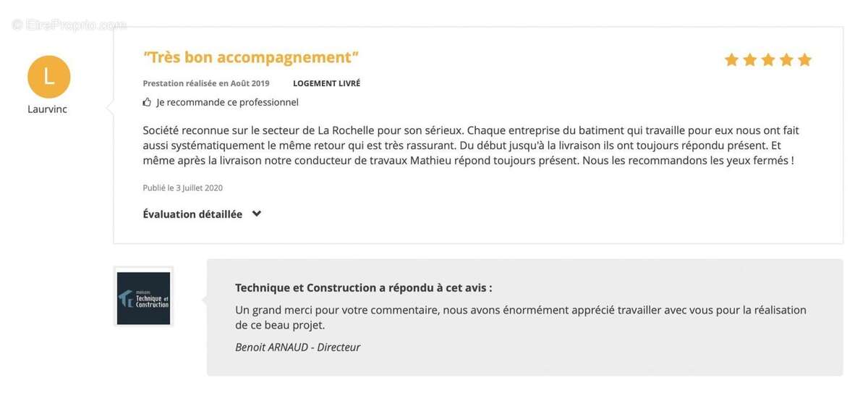Image resolution: width=868 pixels, height=404 pixels.
Task: Click the Benoit ARNAUD - Directeur signature
Action: click(297, 347)
